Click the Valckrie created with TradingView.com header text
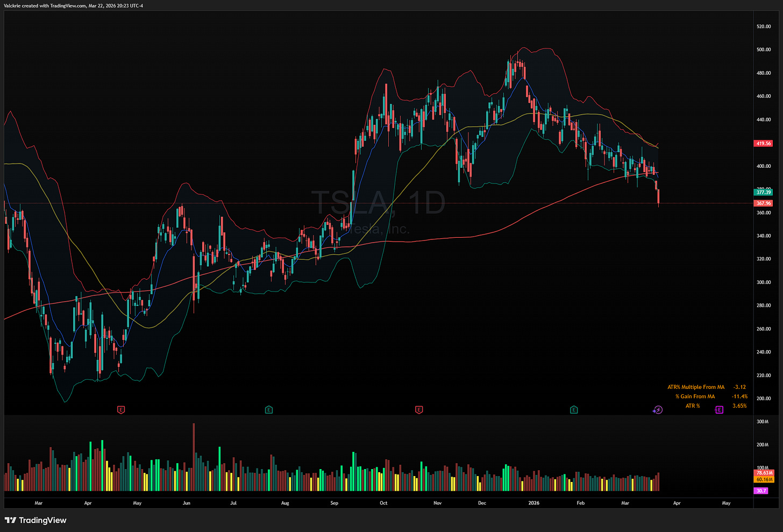 (74, 6)
